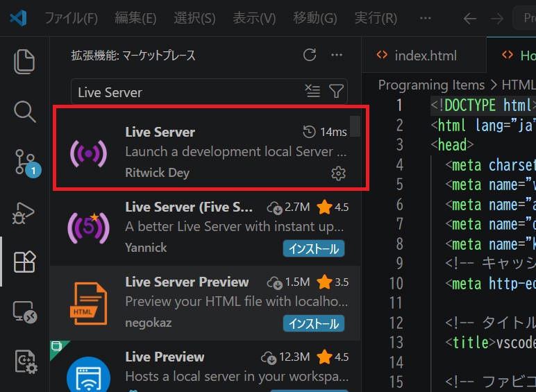Click the VS Code logo icon
536x392 pixels.
[18, 18]
